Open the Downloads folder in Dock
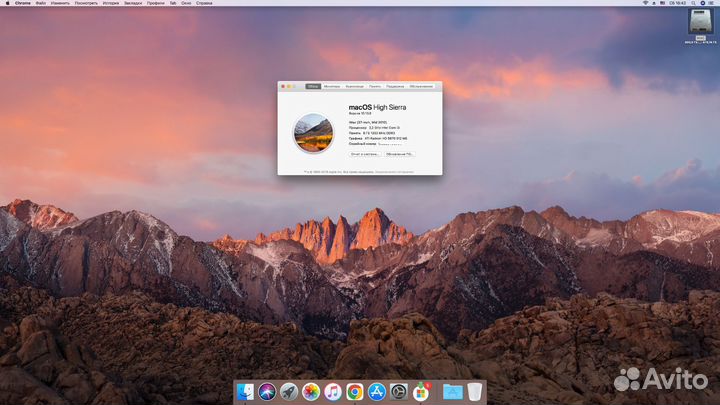Screen dimensions: 720x405 [x=452, y=392]
